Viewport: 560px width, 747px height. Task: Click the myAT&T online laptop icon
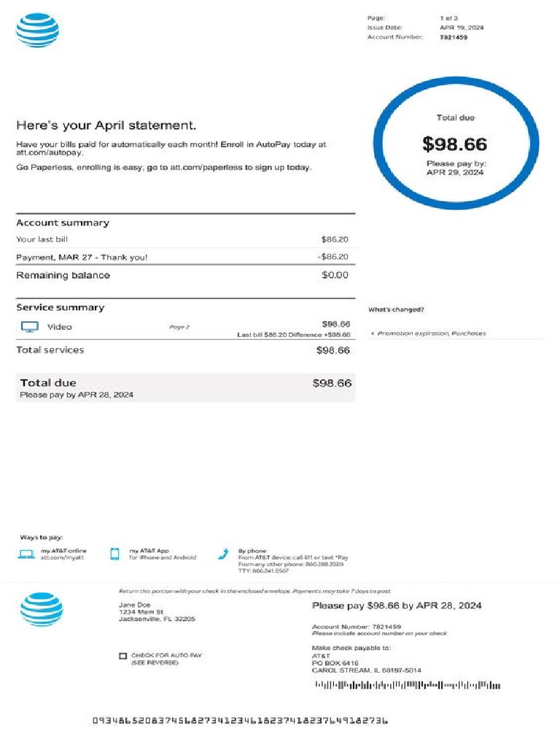26,554
